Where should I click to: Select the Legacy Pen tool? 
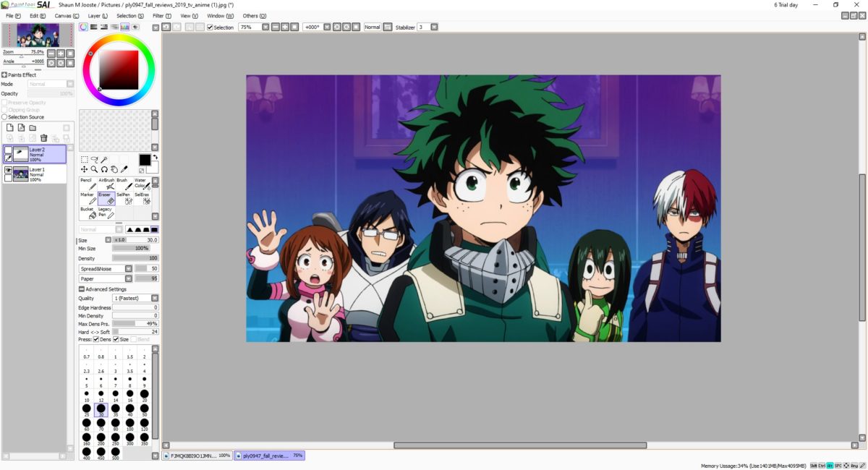pos(106,213)
